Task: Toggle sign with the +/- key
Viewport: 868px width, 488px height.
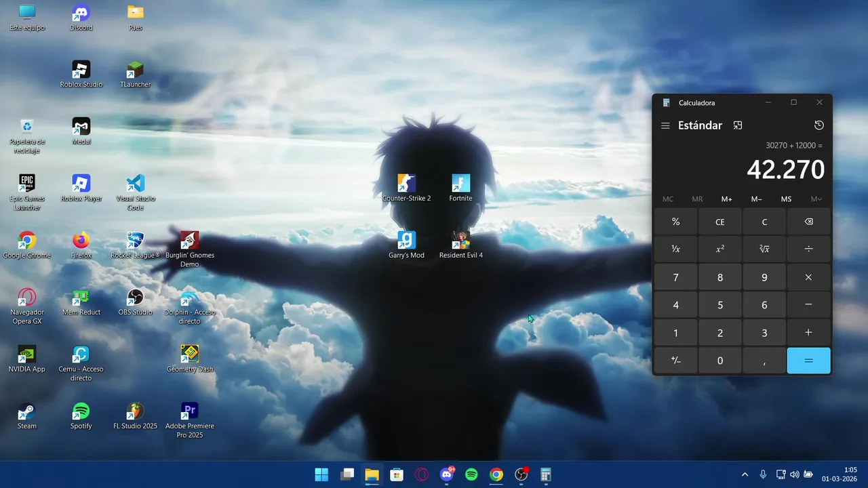Action: (675, 361)
